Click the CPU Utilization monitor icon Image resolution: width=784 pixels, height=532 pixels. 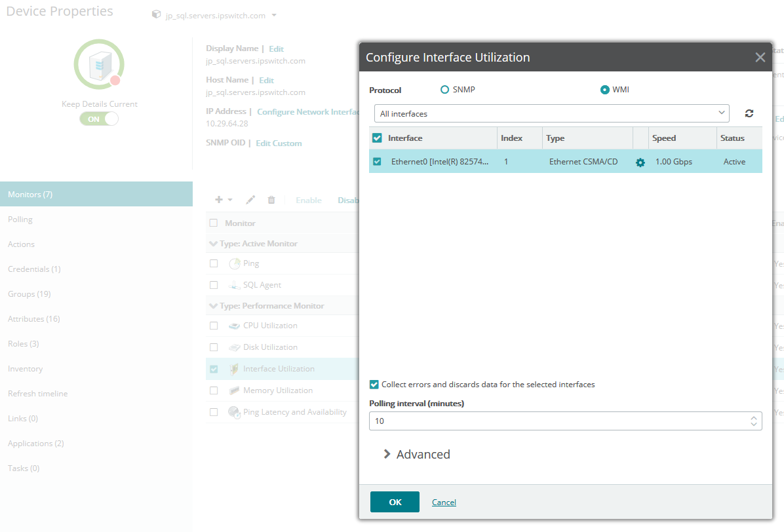pos(235,326)
